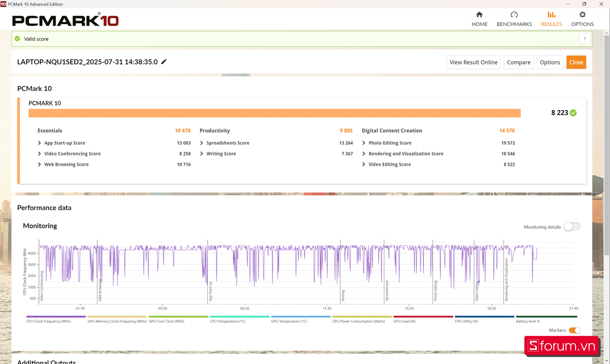Click the Video Editing chart marker
The width and height of the screenshot is (610, 364).
coord(477,291)
